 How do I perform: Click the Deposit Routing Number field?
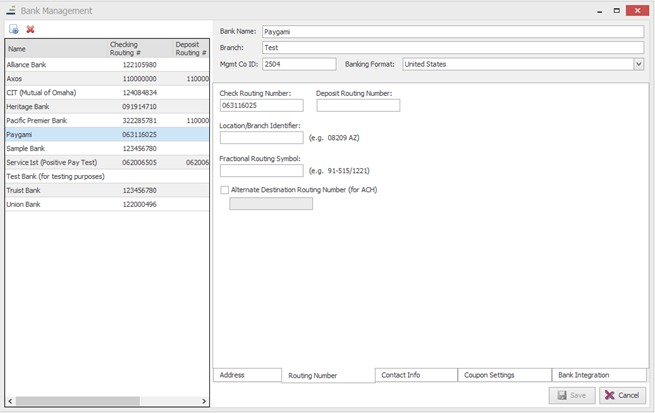(358, 105)
